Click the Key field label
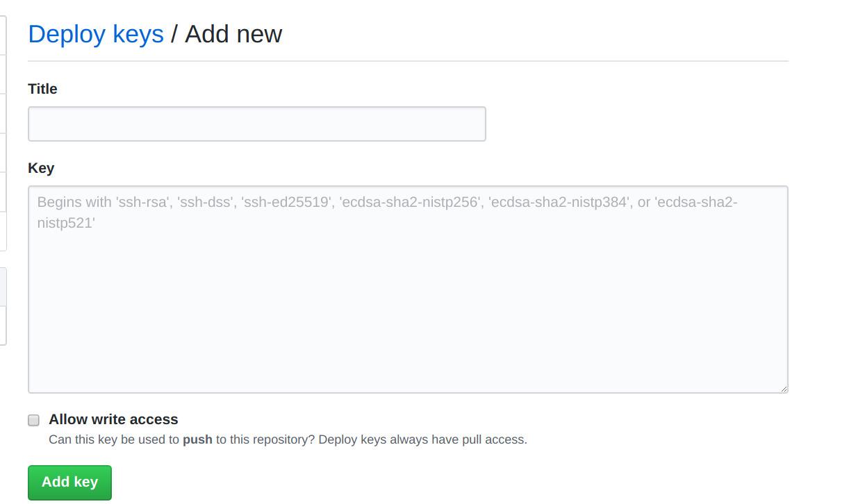This screenshot has width=849, height=504. (x=41, y=168)
